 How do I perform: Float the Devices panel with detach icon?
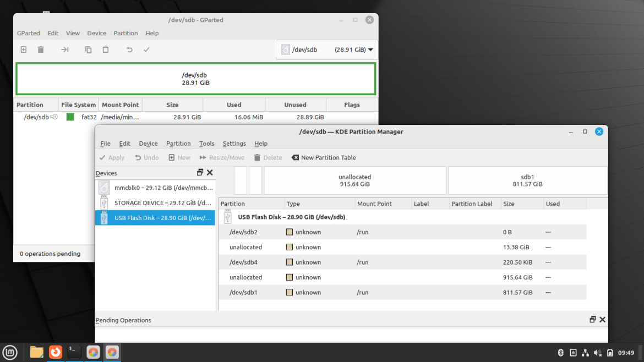tap(200, 172)
